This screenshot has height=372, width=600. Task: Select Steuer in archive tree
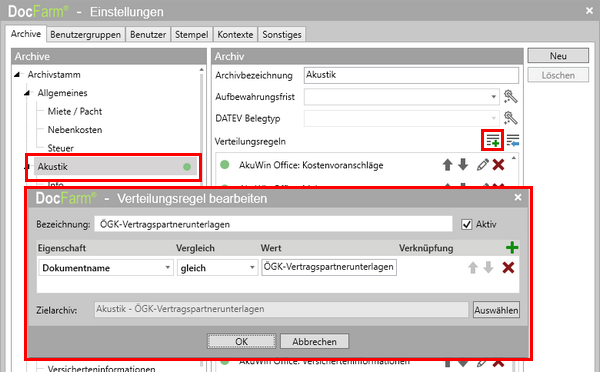(x=60, y=148)
